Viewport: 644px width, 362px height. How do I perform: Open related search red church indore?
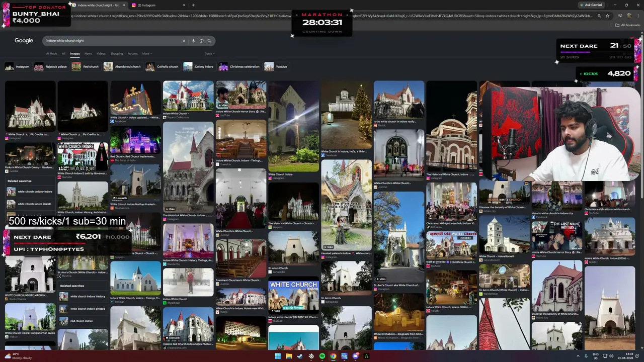[x=83, y=321]
